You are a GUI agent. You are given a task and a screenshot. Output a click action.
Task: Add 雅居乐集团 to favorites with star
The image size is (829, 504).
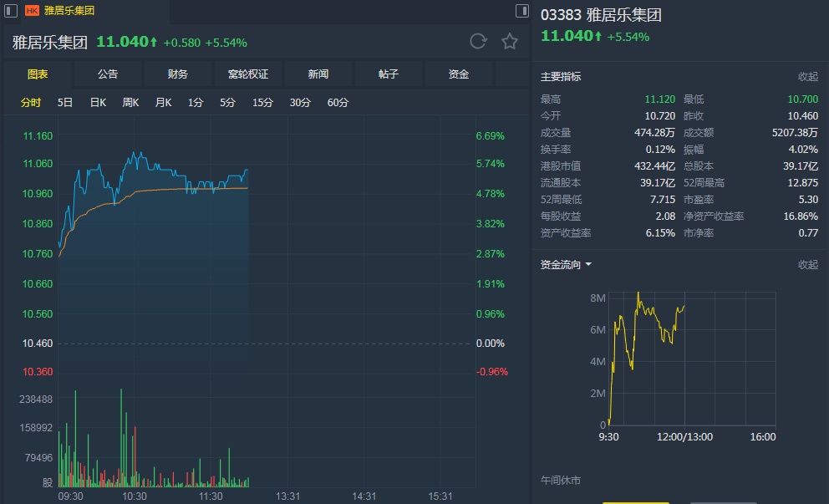pos(510,42)
